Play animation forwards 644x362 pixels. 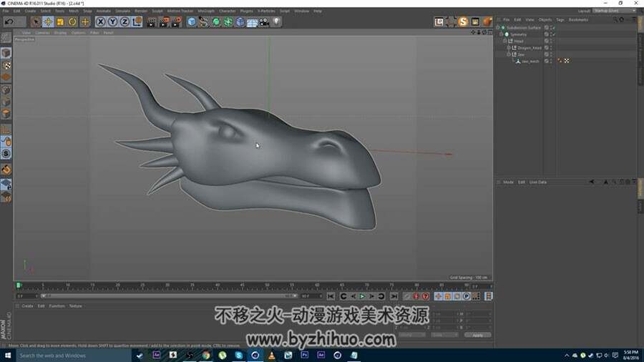(362, 296)
